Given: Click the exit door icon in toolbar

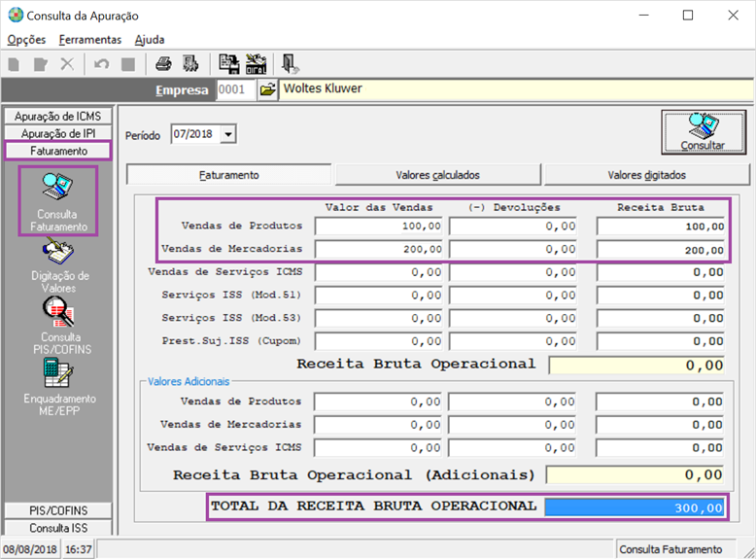Looking at the screenshot, I should (290, 64).
